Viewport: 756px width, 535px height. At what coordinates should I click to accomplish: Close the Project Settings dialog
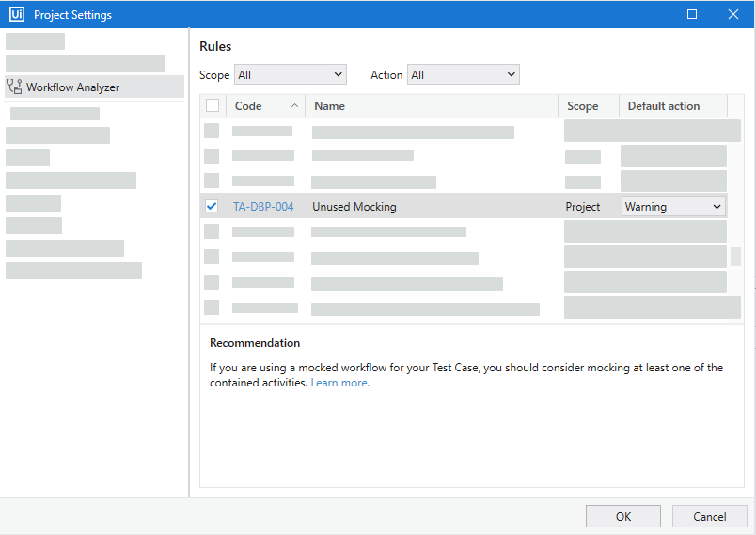tap(733, 14)
